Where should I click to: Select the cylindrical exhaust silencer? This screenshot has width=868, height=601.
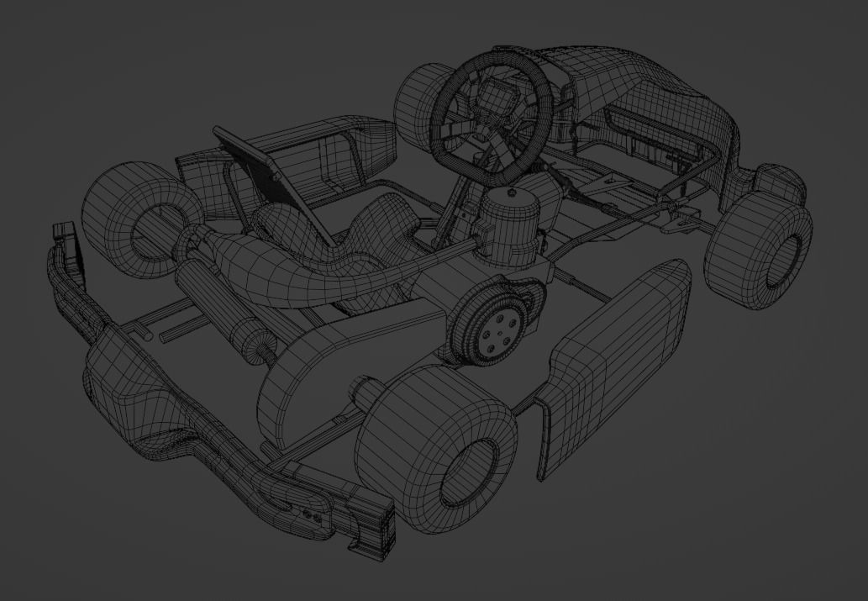click(x=224, y=312)
